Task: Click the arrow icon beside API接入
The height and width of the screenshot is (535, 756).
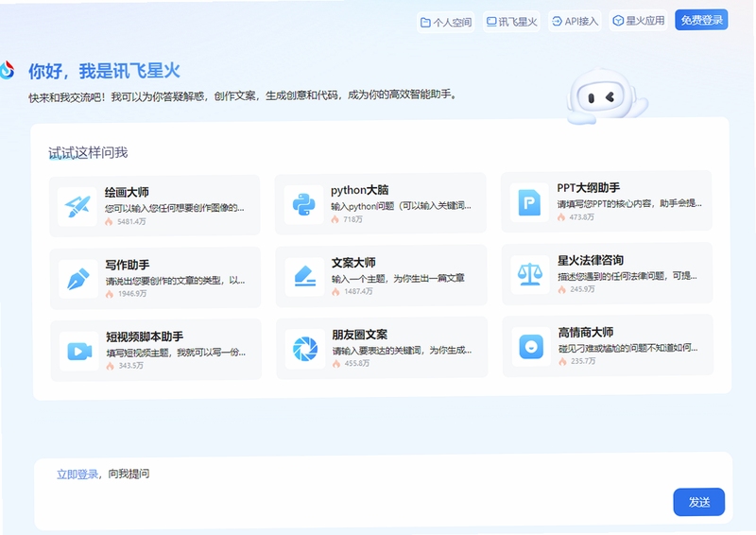Action: pyautogui.click(x=557, y=21)
